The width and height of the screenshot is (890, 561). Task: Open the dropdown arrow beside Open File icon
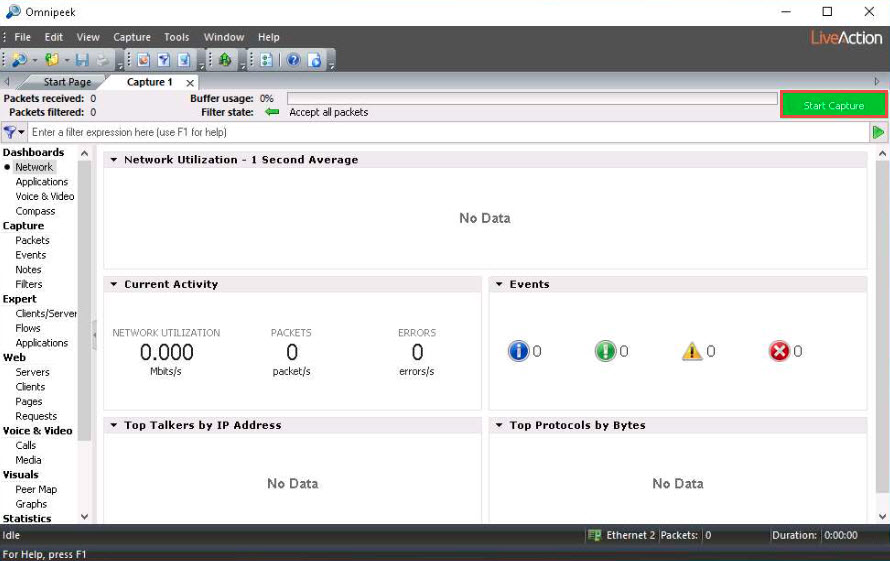click(x=66, y=60)
